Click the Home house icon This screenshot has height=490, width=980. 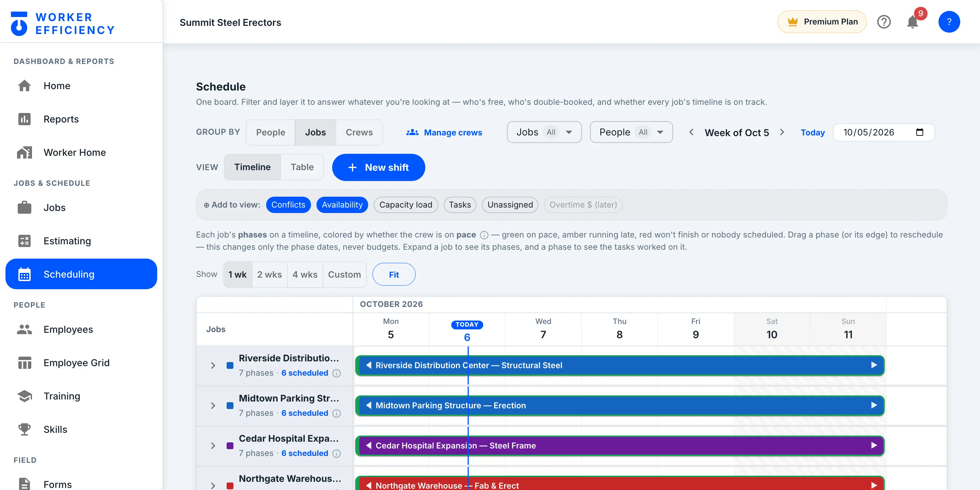click(x=24, y=86)
